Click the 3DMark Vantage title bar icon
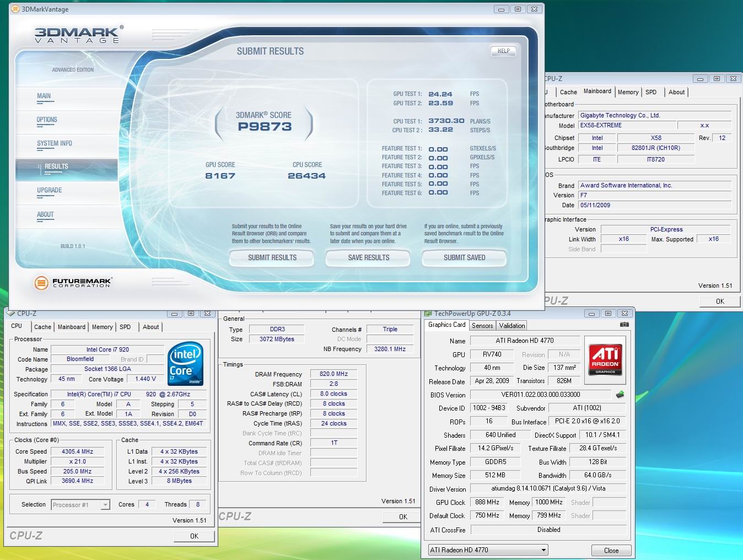The width and height of the screenshot is (743, 560). click(15, 9)
